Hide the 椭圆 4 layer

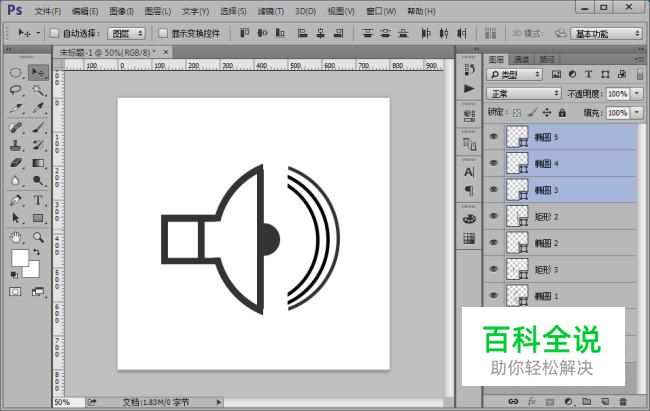point(494,163)
